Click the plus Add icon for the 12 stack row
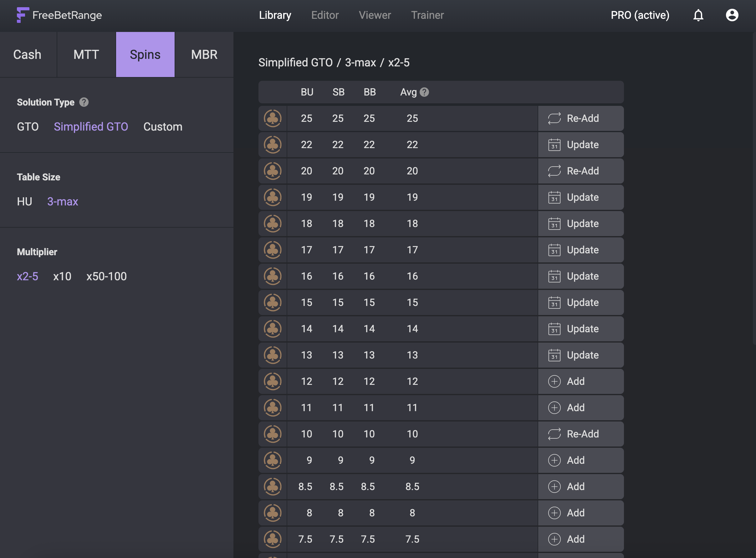Image resolution: width=756 pixels, height=558 pixels. (554, 381)
